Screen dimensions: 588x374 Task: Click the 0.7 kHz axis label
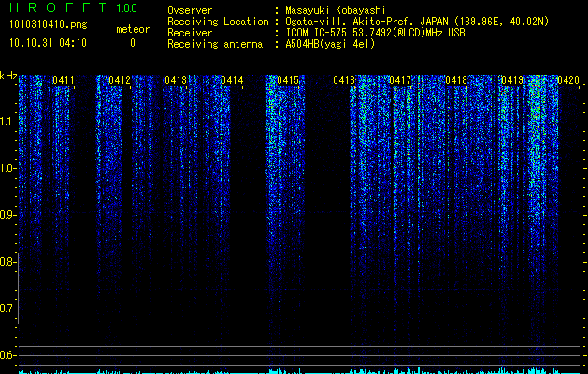coord(7,309)
